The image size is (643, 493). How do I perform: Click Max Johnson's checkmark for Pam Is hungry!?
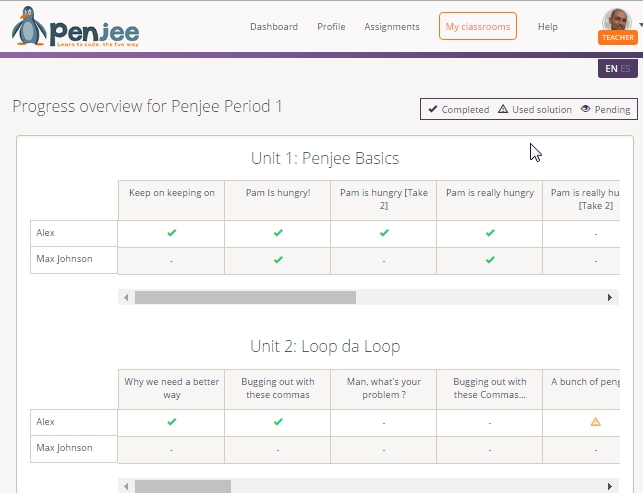point(278,260)
